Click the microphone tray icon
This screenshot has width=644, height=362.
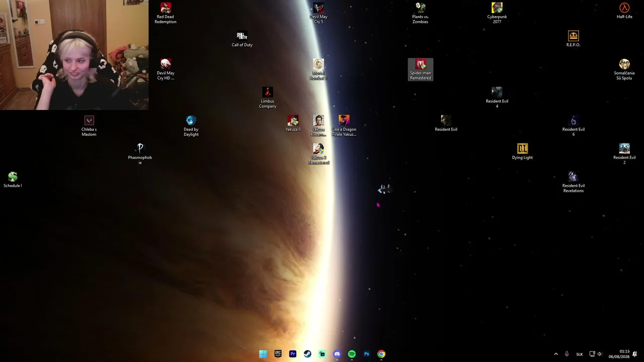click(x=567, y=354)
